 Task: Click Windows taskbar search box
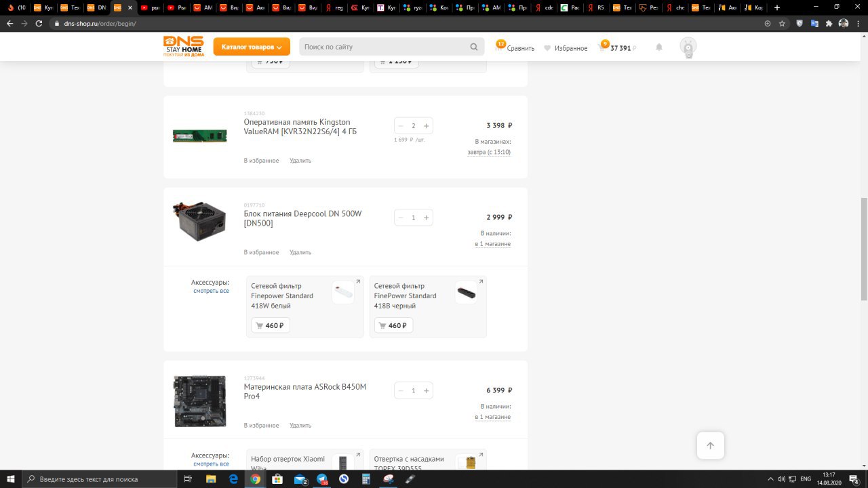click(x=99, y=479)
